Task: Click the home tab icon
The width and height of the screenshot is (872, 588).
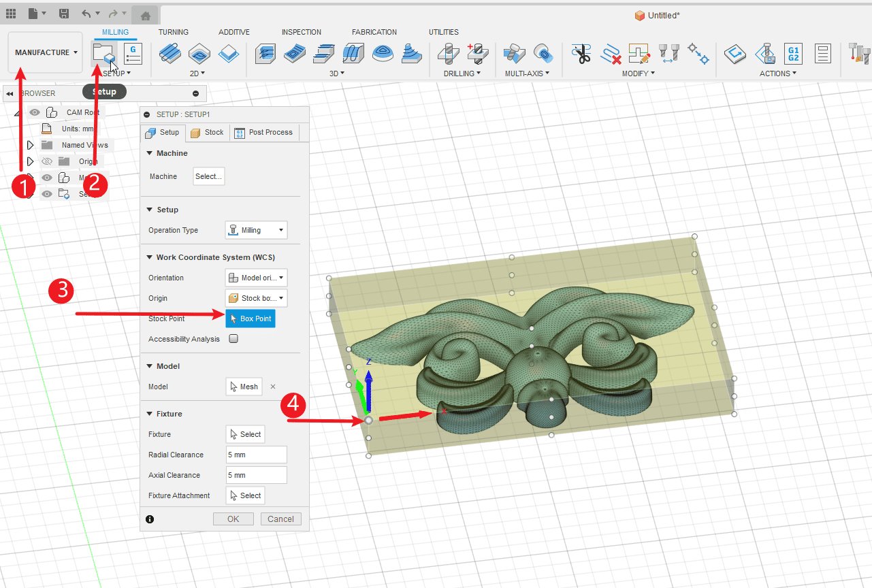Action: point(145,15)
